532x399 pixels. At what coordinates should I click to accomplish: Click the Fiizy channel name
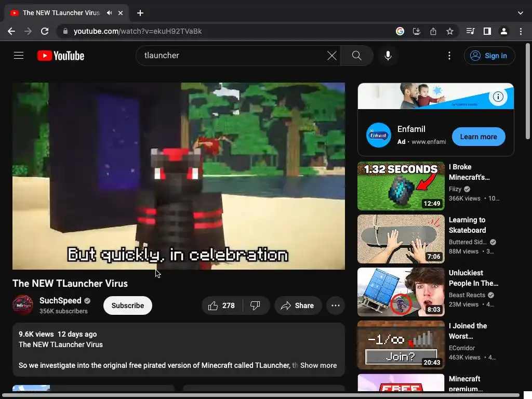point(455,189)
